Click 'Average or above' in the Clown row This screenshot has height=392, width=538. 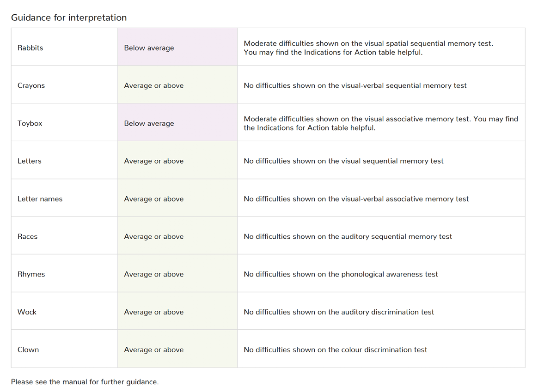click(154, 350)
